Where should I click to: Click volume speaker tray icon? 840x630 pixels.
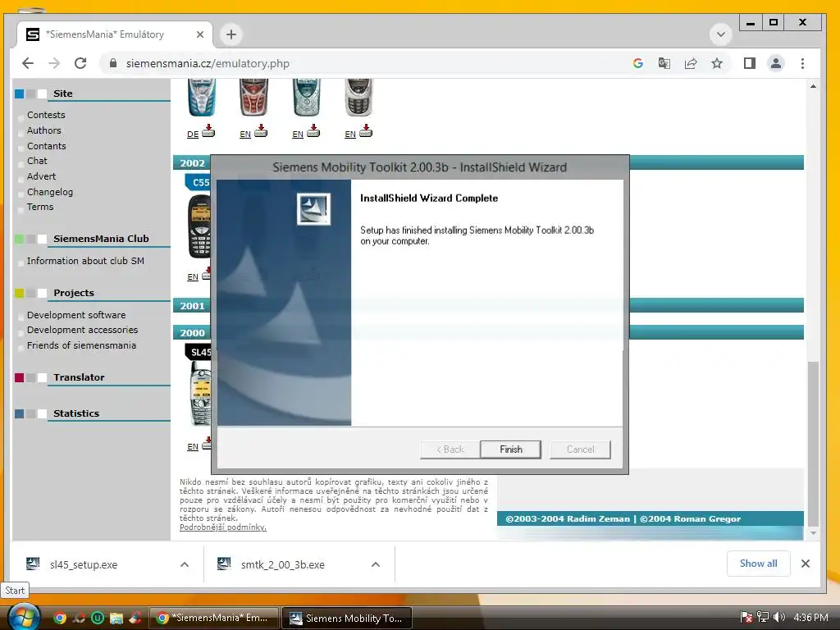click(779, 617)
